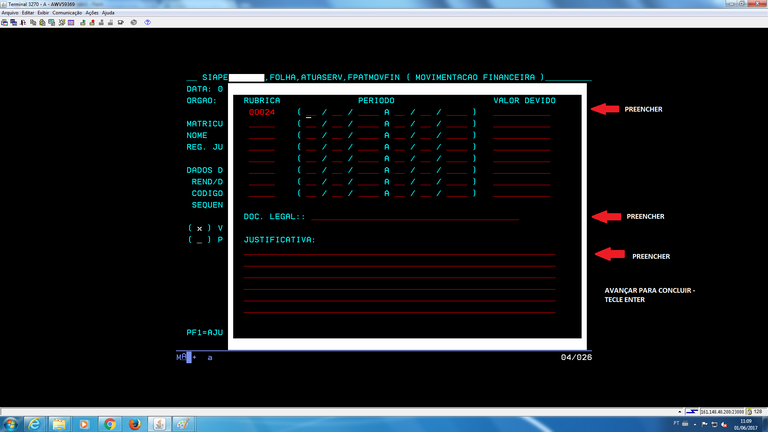Open Firefox from the taskbar
The width and height of the screenshot is (768, 432).
[x=134, y=423]
